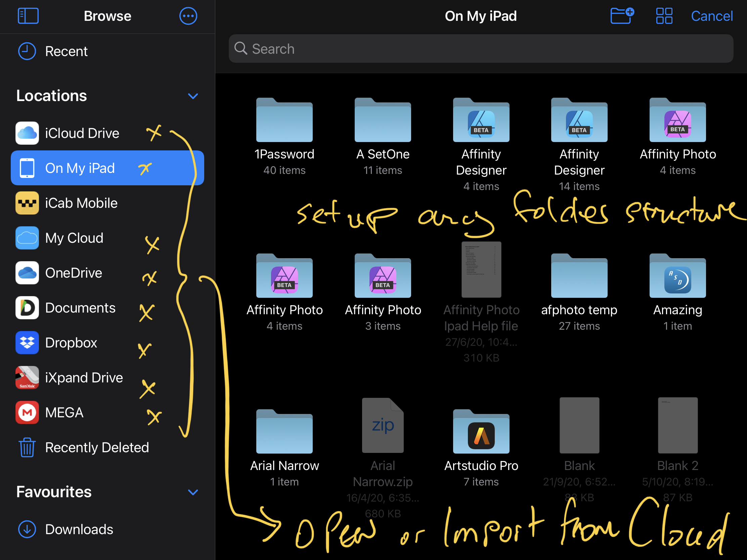Click the iCab Mobile taxi icon
Image resolution: width=747 pixels, height=560 pixels.
click(x=27, y=203)
